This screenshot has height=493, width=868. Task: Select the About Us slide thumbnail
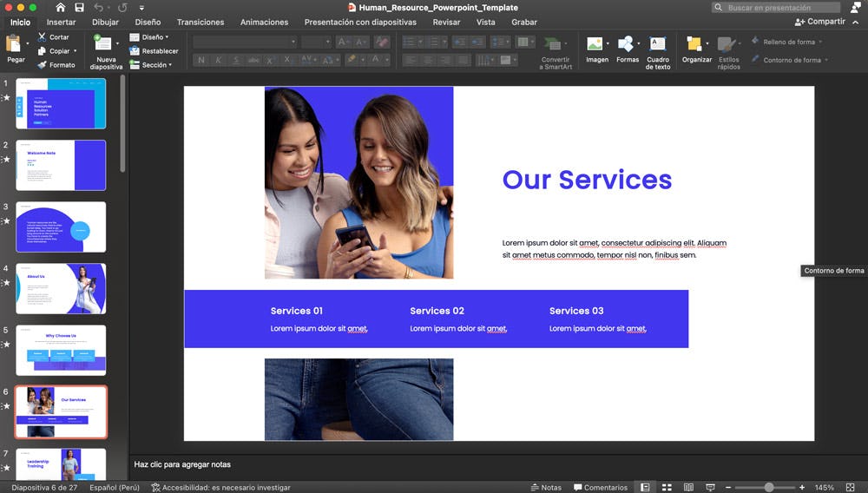click(x=61, y=288)
